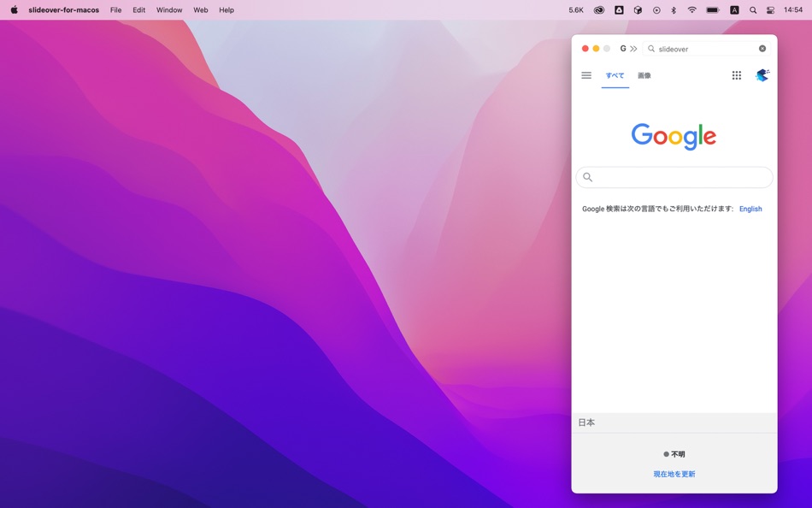Click the 現在地を更新 link
The height and width of the screenshot is (508, 812).
click(674, 474)
